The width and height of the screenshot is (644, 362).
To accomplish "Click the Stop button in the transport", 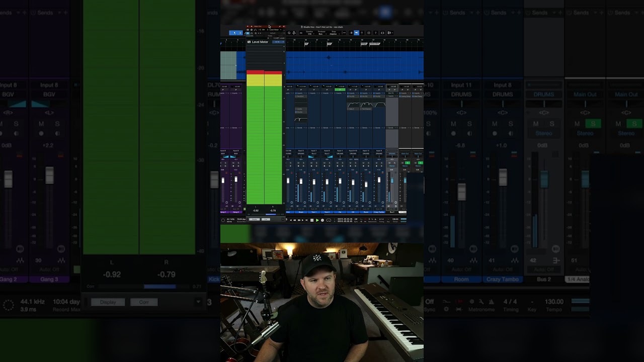I will (312, 220).
